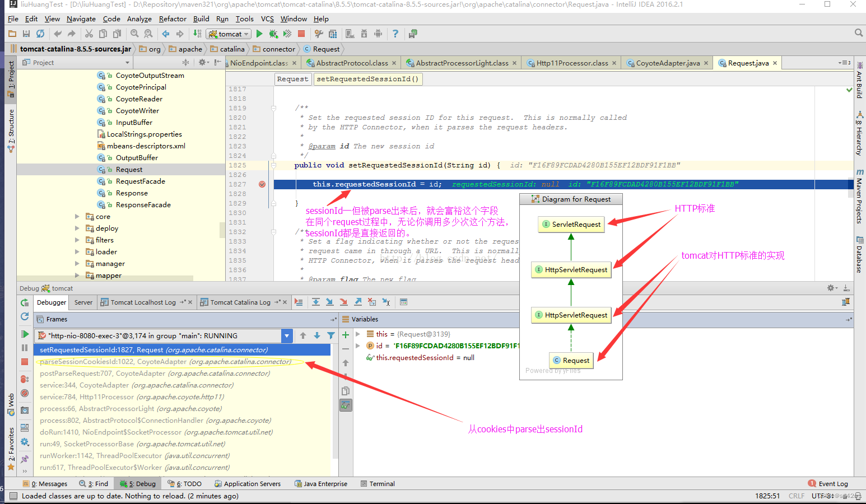Stop the process with the toolbar red square
The width and height of the screenshot is (866, 504).
pos(301,34)
